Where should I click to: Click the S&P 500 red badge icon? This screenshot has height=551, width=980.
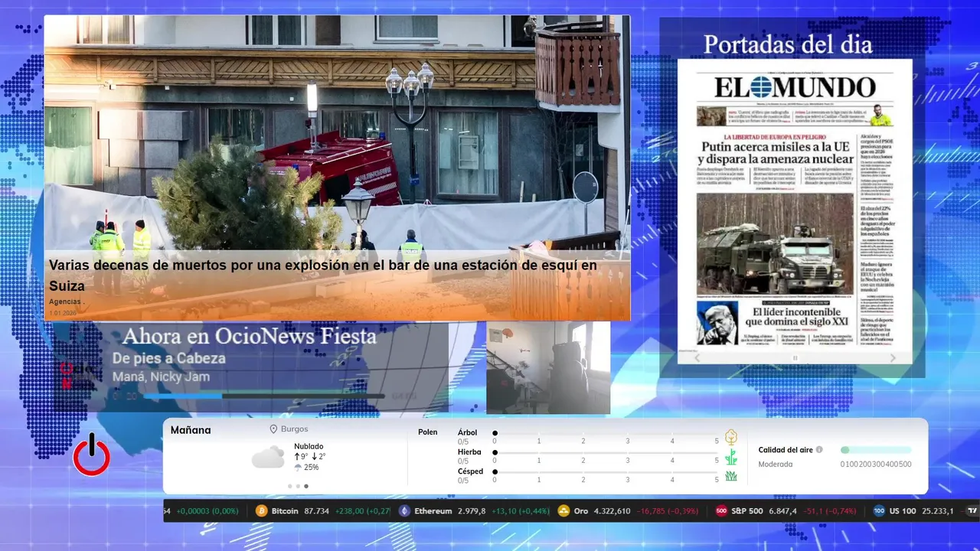[x=721, y=511]
